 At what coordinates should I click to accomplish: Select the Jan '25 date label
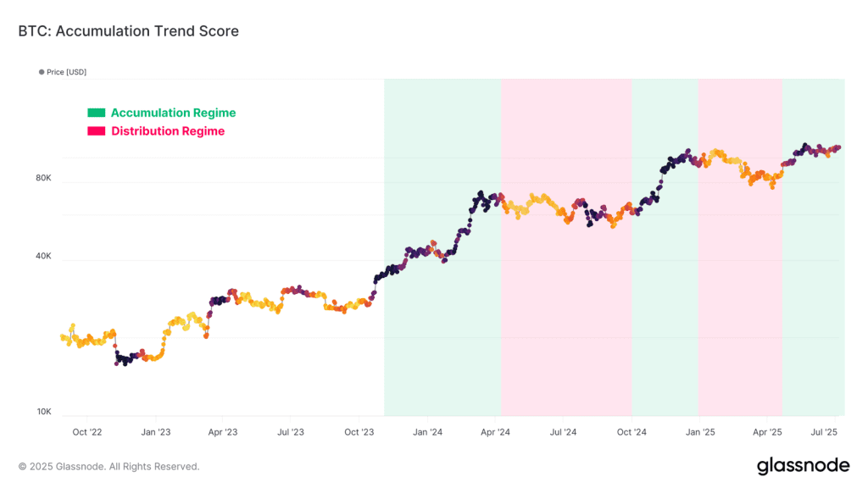[699, 432]
